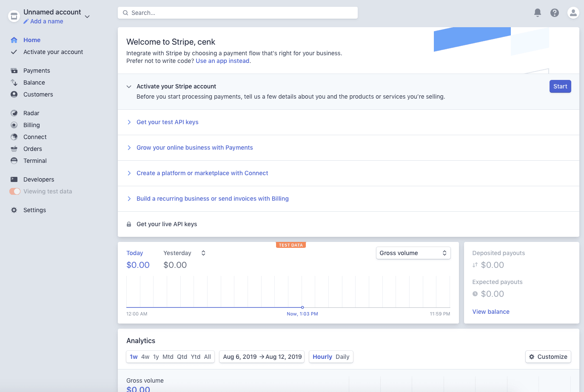Image resolution: width=584 pixels, height=392 pixels.
Task: Collapse the Activate your Stripe account section
Action: coord(129,86)
